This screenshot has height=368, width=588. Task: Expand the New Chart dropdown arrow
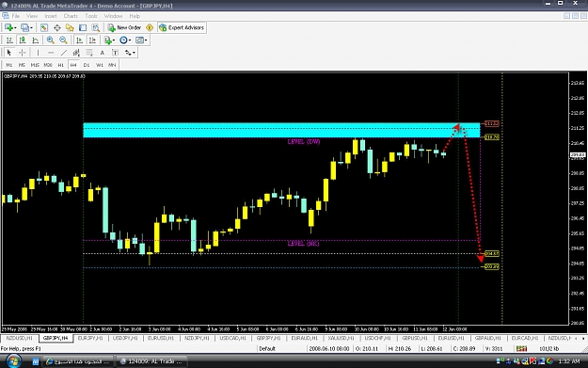[x=15, y=27]
